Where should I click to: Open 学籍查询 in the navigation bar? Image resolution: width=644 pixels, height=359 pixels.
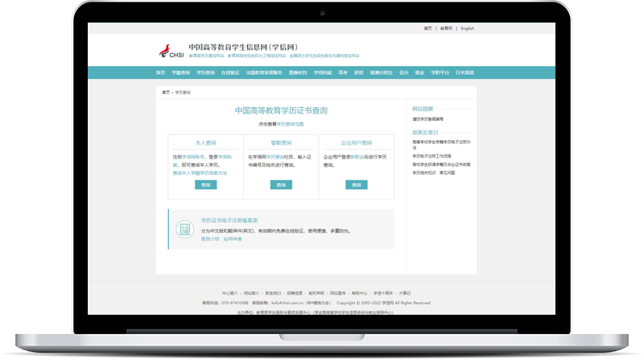(180, 72)
